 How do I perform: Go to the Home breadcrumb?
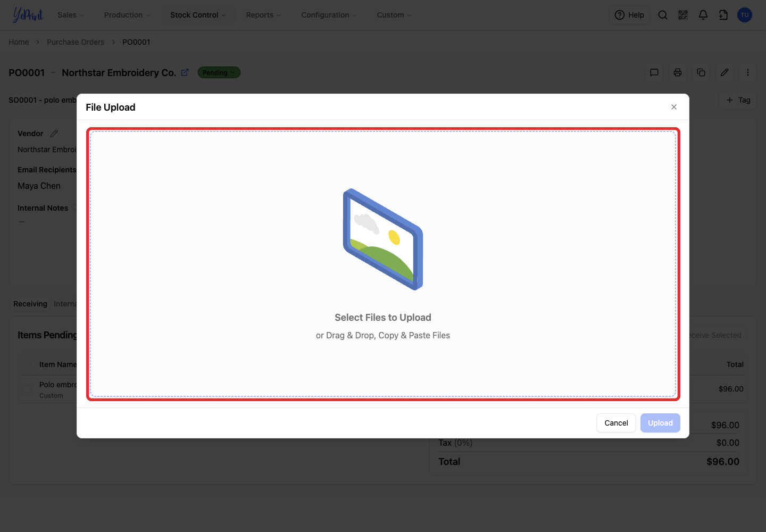click(19, 42)
